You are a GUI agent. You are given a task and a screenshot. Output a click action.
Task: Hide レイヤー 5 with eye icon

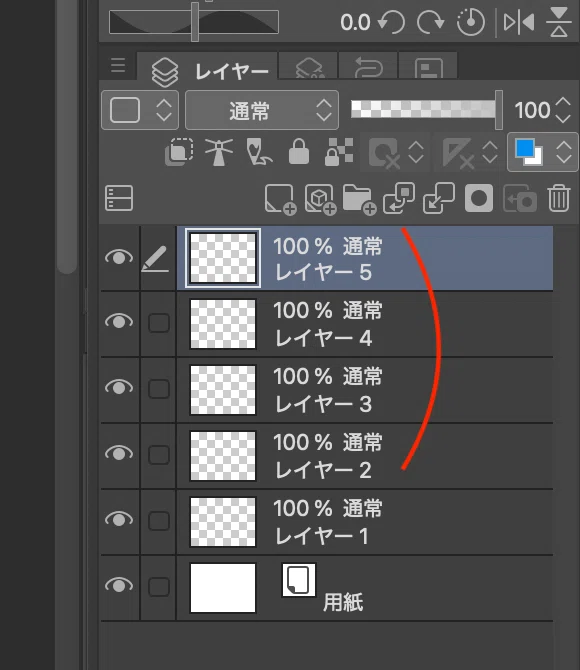tap(119, 257)
